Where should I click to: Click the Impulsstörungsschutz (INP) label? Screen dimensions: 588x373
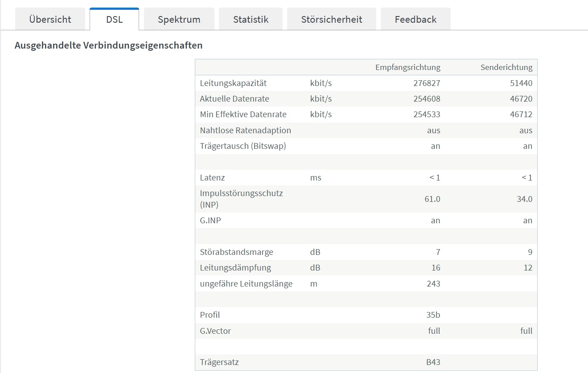pyautogui.click(x=241, y=199)
